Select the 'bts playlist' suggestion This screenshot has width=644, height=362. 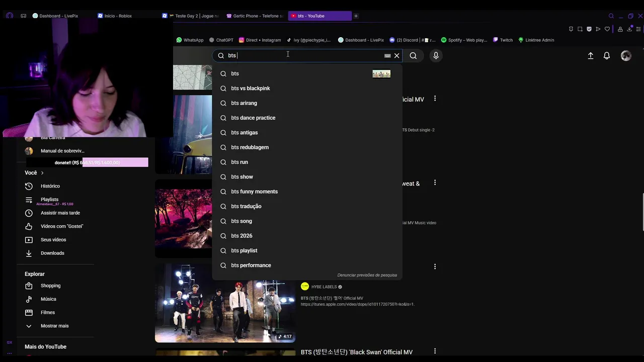(307, 250)
